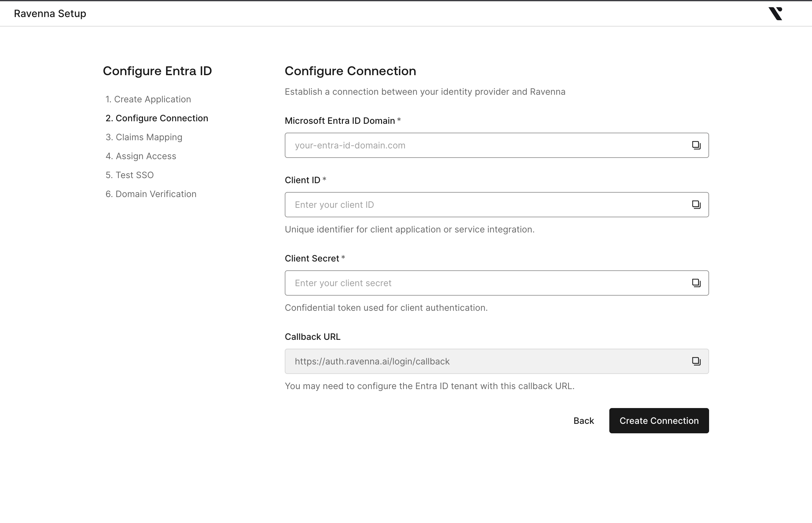Copy the Microsoft Entra ID Domain field
Screen dimensions: 812x523
pos(696,145)
